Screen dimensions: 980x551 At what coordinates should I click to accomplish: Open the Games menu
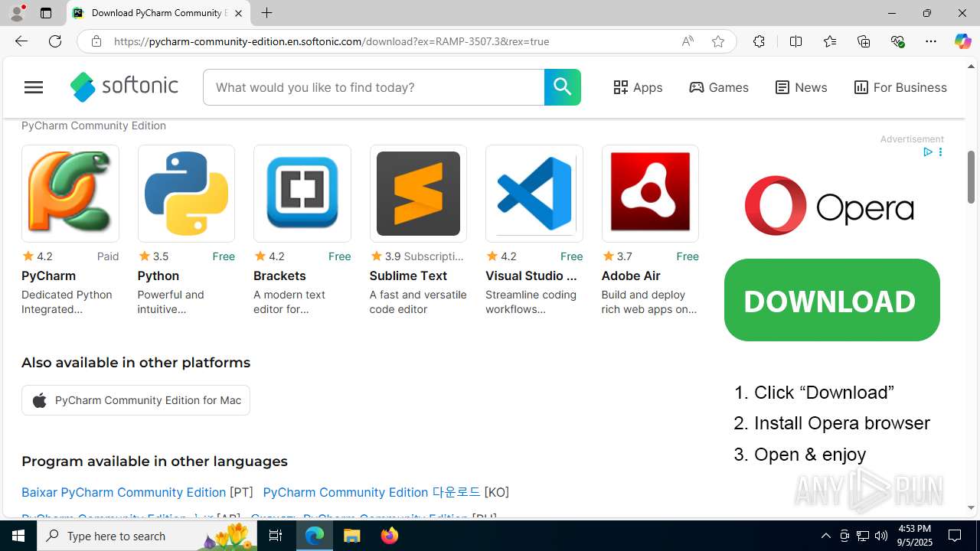[x=719, y=87]
